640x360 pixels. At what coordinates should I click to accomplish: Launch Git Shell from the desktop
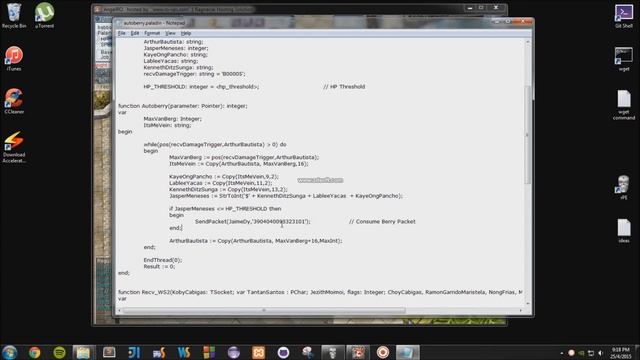point(624,16)
